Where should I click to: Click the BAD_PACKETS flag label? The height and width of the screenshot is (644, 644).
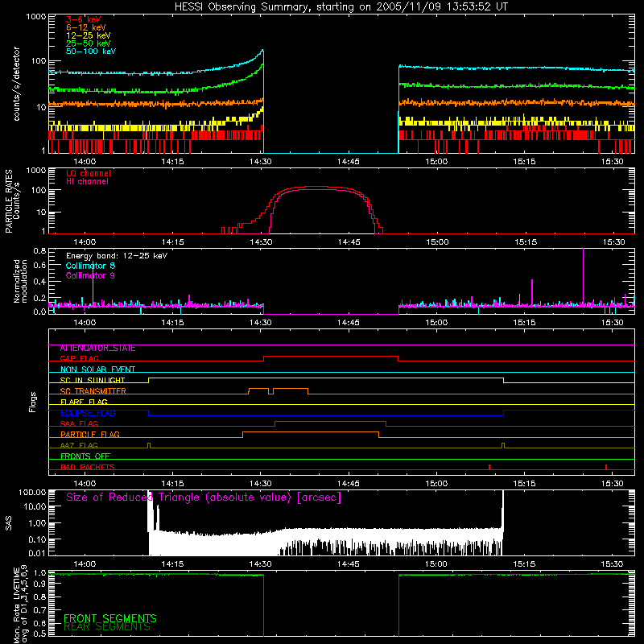pyautogui.click(x=88, y=467)
